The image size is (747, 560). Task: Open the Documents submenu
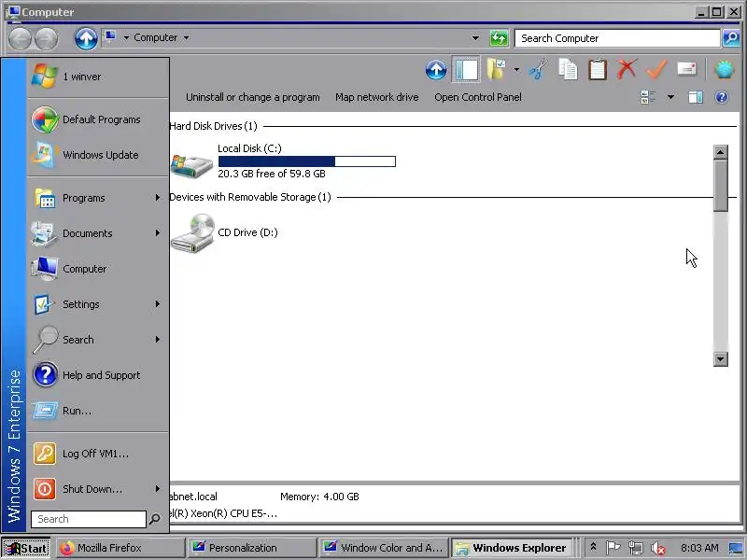tap(98, 233)
